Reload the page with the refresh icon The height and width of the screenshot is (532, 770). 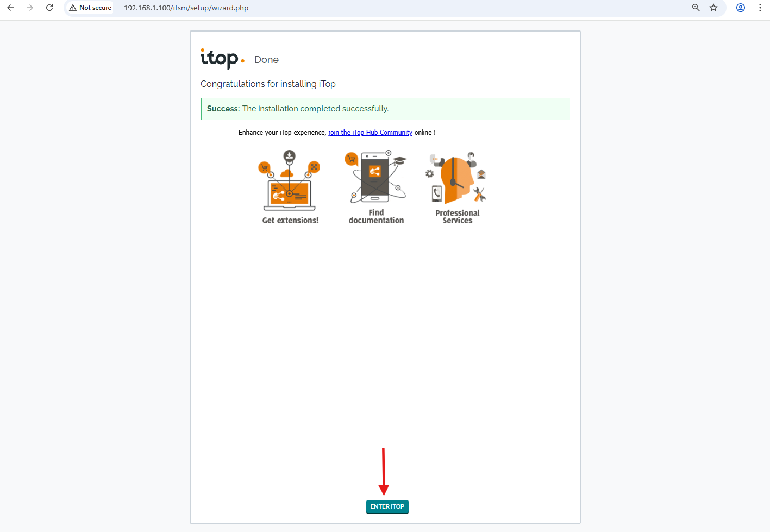pyautogui.click(x=49, y=8)
